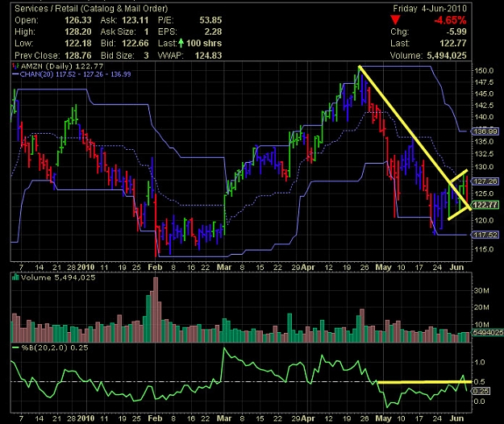Viewport: 504px width, 424px height.
Task: Click the Chg value -5.99
Action: (x=456, y=31)
